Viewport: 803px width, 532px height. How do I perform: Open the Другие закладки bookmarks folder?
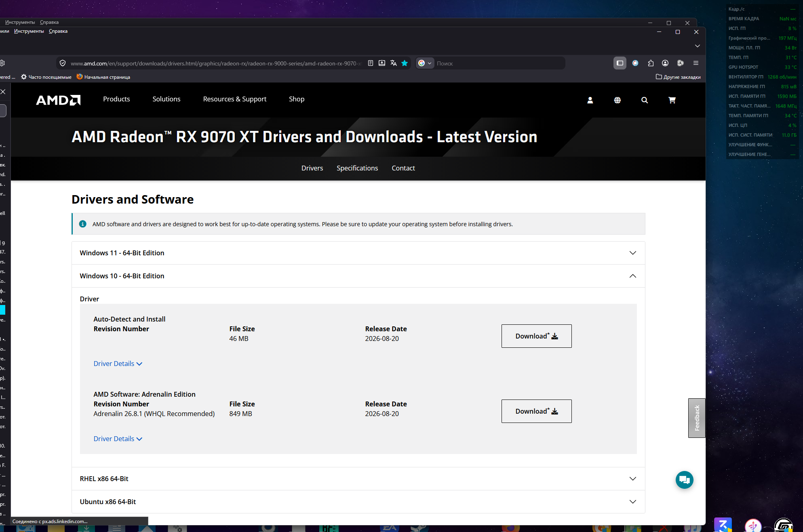pyautogui.click(x=678, y=77)
